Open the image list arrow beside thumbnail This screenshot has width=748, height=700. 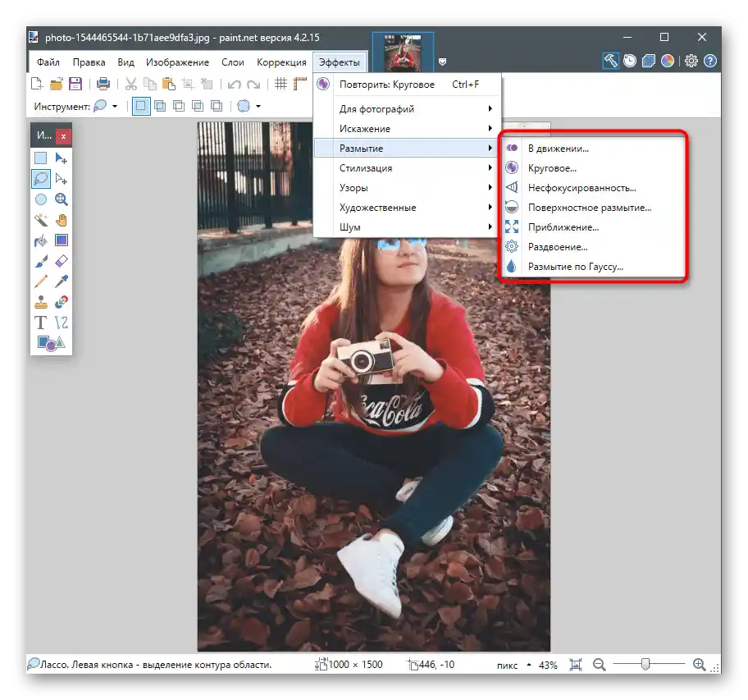442,62
